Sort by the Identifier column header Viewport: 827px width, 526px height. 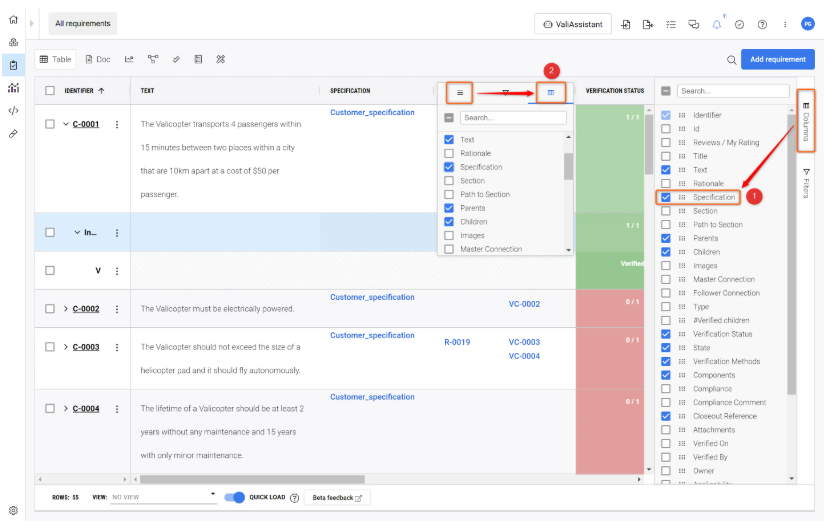(84, 91)
